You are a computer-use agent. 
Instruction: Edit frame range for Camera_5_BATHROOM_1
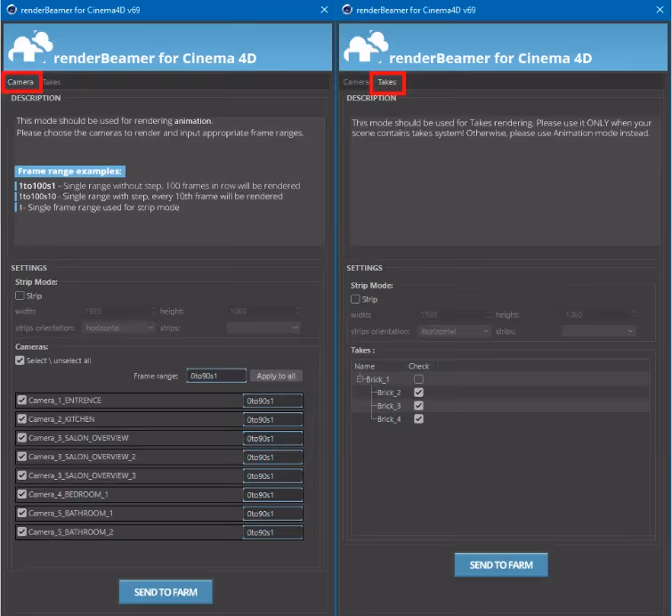pyautogui.click(x=273, y=514)
